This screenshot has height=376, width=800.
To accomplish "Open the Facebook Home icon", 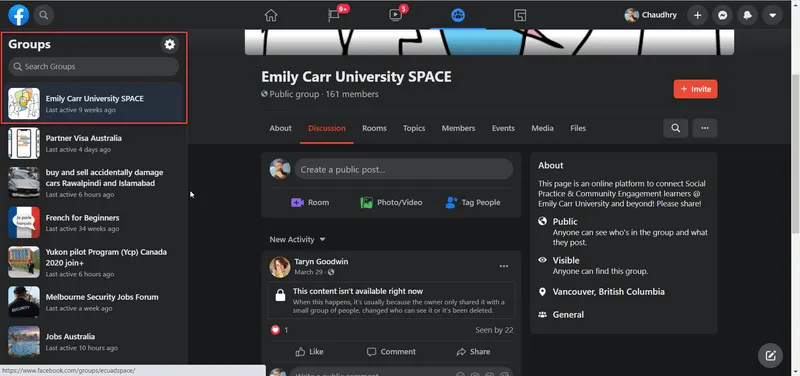I will 271,15.
